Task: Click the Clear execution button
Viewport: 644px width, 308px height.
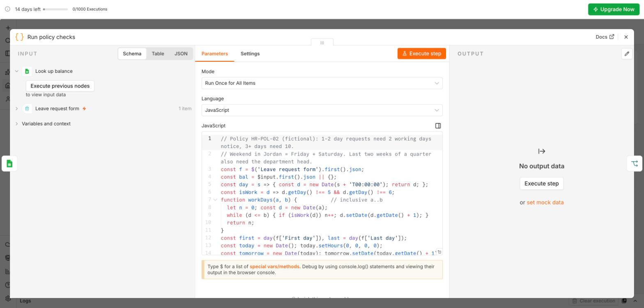Action: click(594, 301)
